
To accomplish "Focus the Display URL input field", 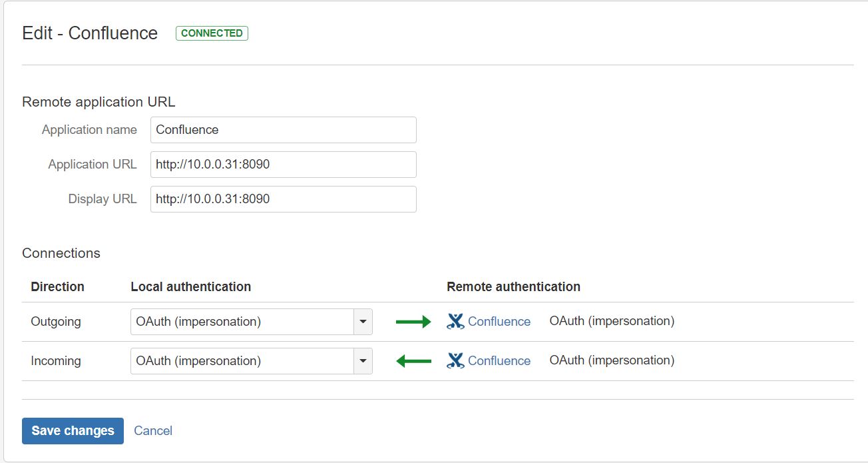I will pos(284,199).
